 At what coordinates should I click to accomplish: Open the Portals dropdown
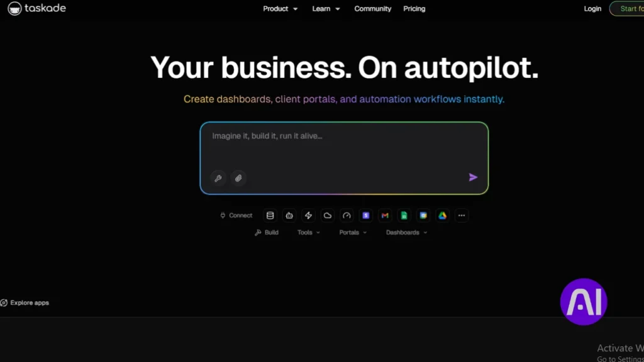pos(352,232)
